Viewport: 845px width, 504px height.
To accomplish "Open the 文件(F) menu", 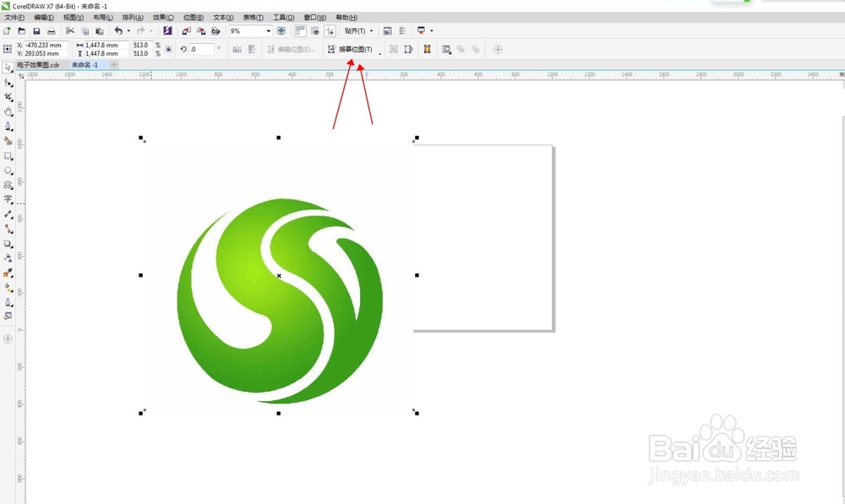I will [14, 17].
